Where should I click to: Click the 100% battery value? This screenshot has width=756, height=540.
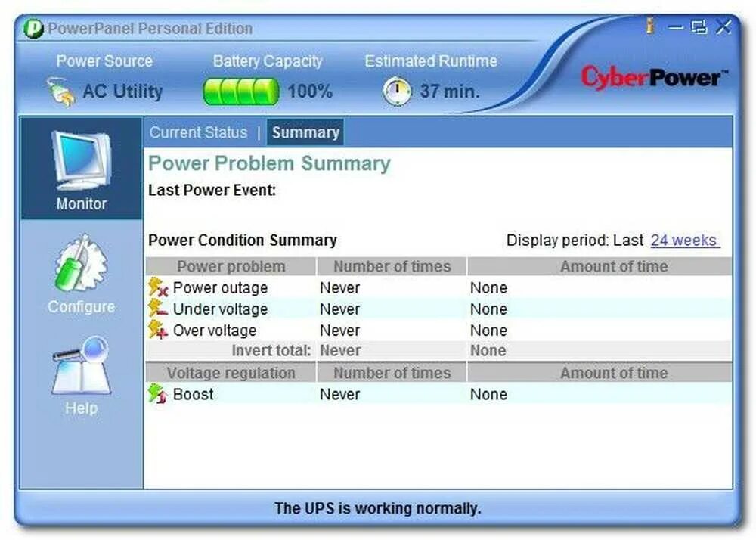310,92
